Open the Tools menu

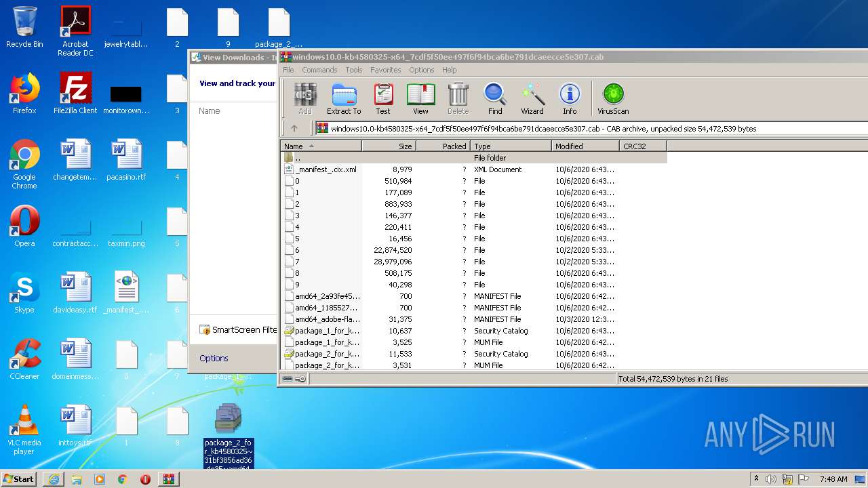(x=354, y=70)
